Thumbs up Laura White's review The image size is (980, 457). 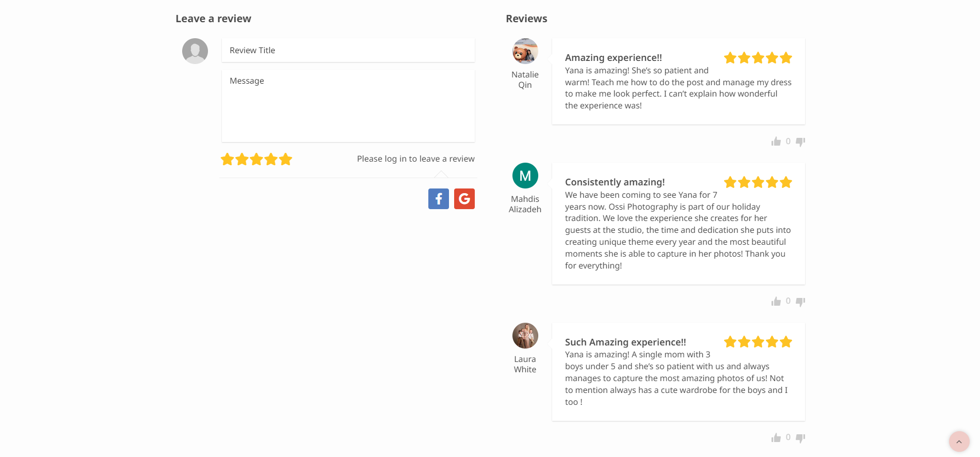tap(776, 438)
